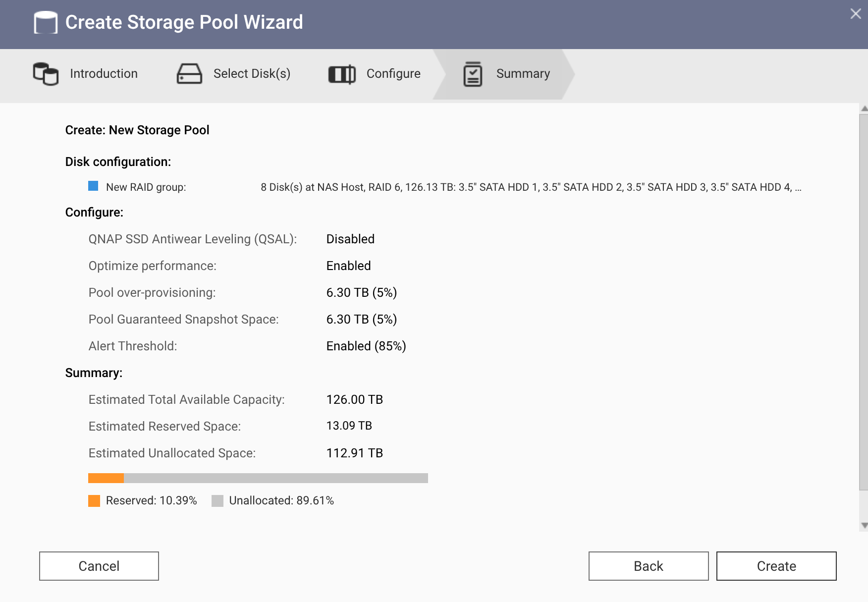
Task: Click the Optimize performance value 'Enabled'
Action: tap(348, 266)
